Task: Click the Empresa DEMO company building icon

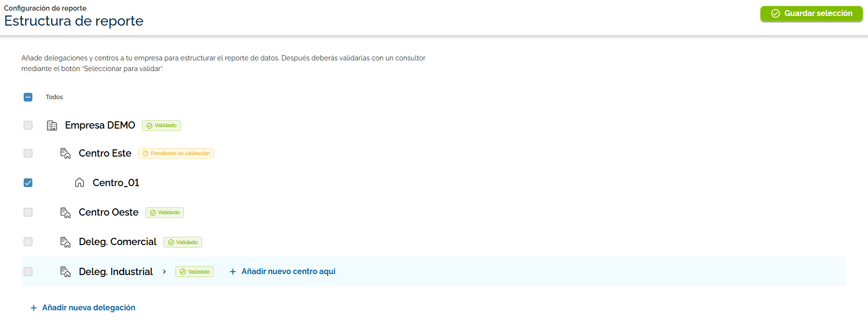Action: (x=52, y=126)
